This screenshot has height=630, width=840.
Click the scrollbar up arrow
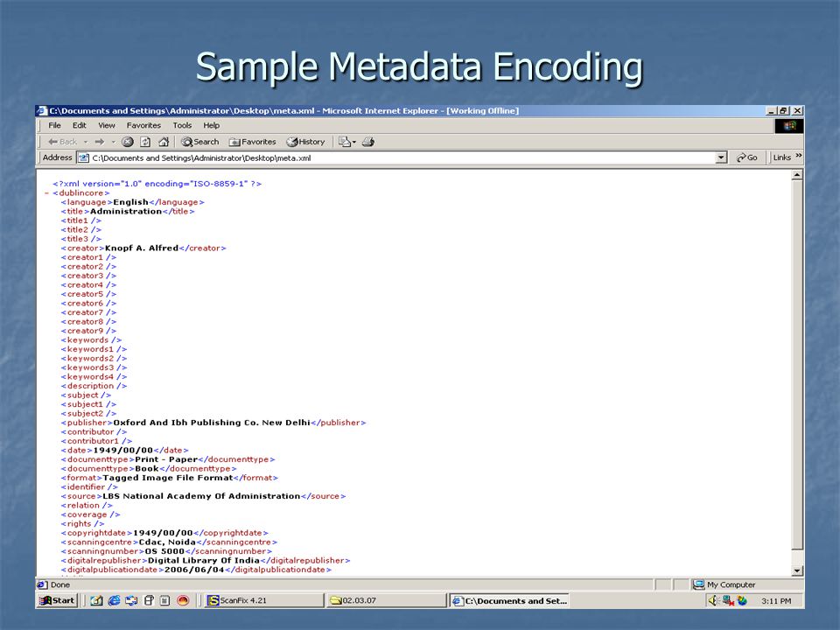(x=797, y=175)
